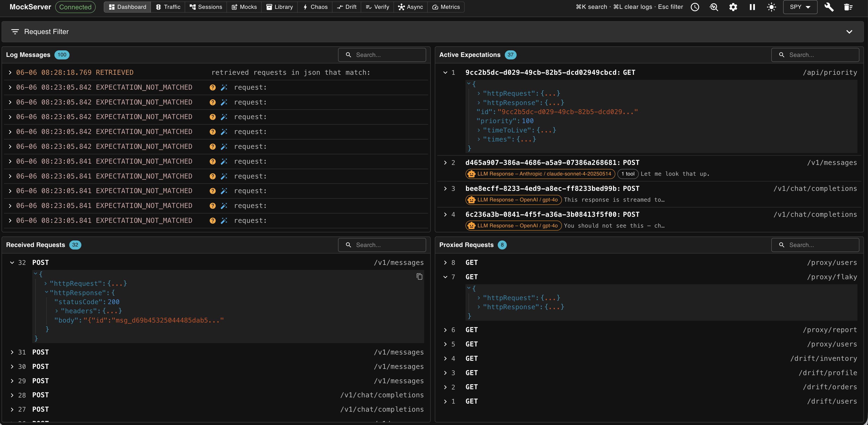Pause live updates with pause icon
The image size is (868, 425).
pos(752,7)
